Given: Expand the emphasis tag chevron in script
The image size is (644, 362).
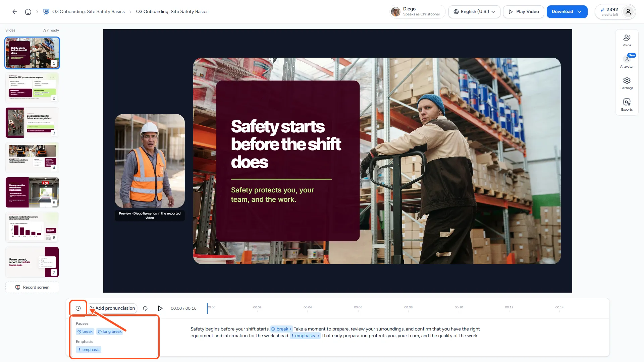Looking at the screenshot, I should (318, 336).
